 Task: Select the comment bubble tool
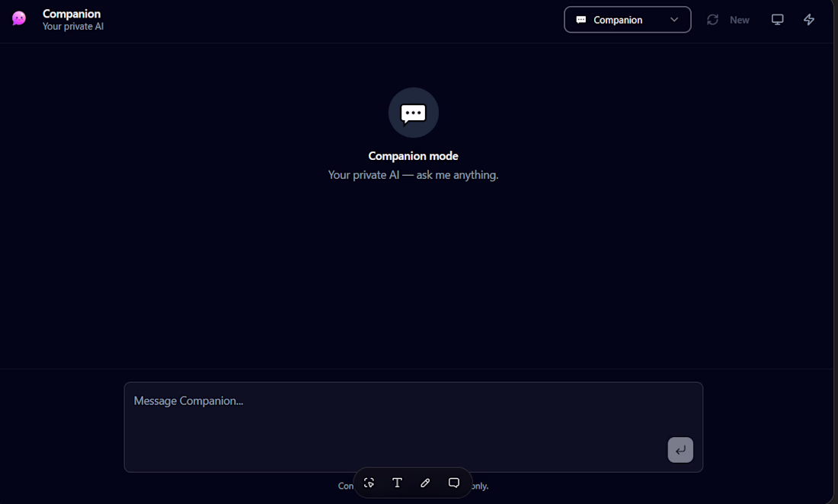pos(454,483)
